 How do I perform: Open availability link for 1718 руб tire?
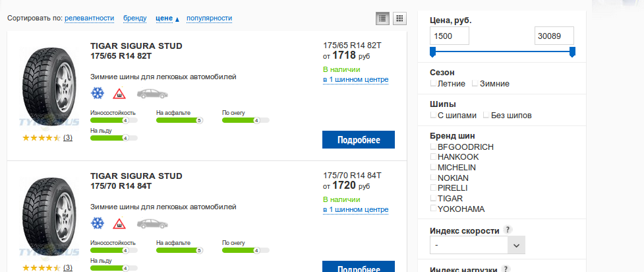(356, 79)
